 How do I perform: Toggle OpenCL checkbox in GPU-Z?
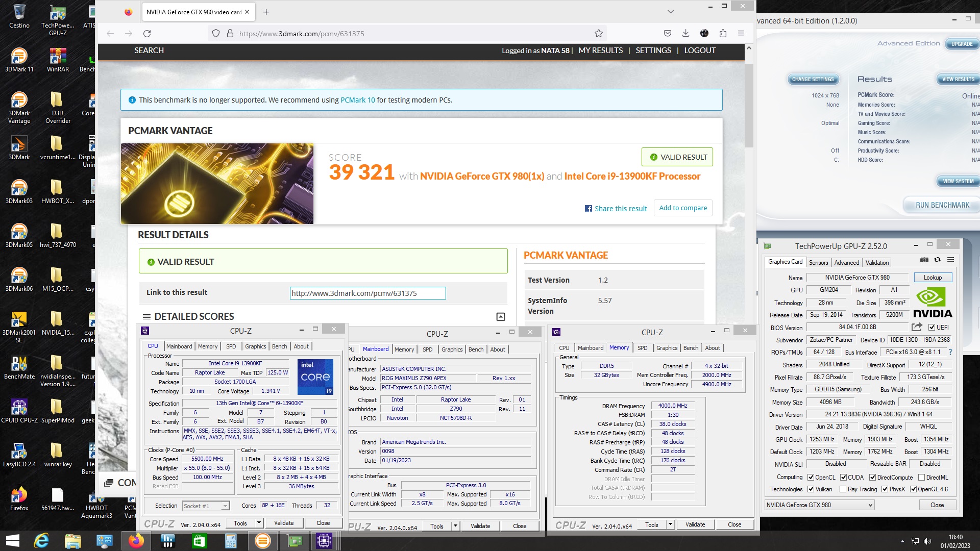[811, 478]
